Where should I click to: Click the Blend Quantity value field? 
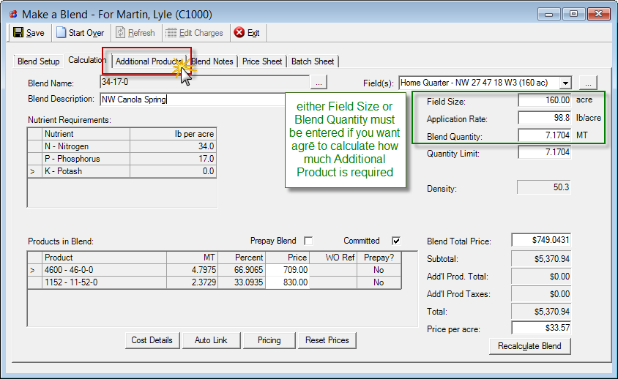coord(544,135)
